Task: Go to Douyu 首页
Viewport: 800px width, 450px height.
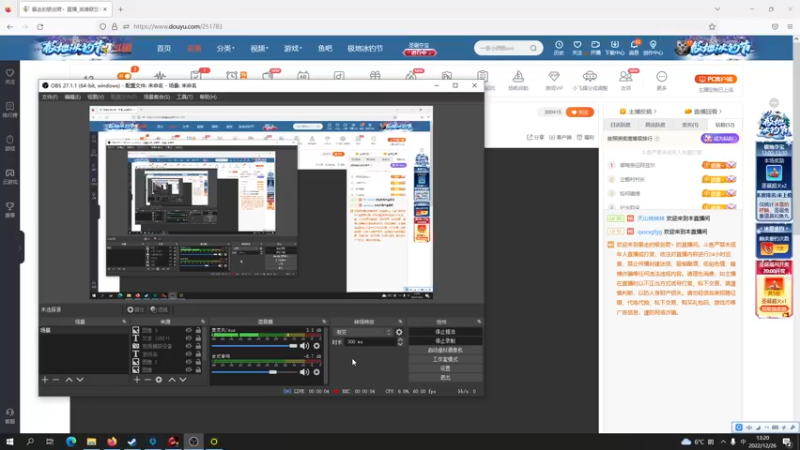Action: coord(164,48)
